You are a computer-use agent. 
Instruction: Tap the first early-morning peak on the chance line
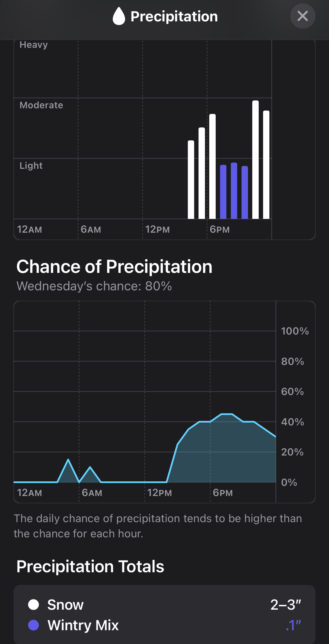pyautogui.click(x=68, y=460)
